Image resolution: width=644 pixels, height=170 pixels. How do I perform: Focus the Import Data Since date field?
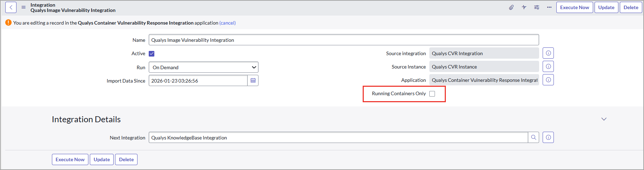click(x=198, y=80)
